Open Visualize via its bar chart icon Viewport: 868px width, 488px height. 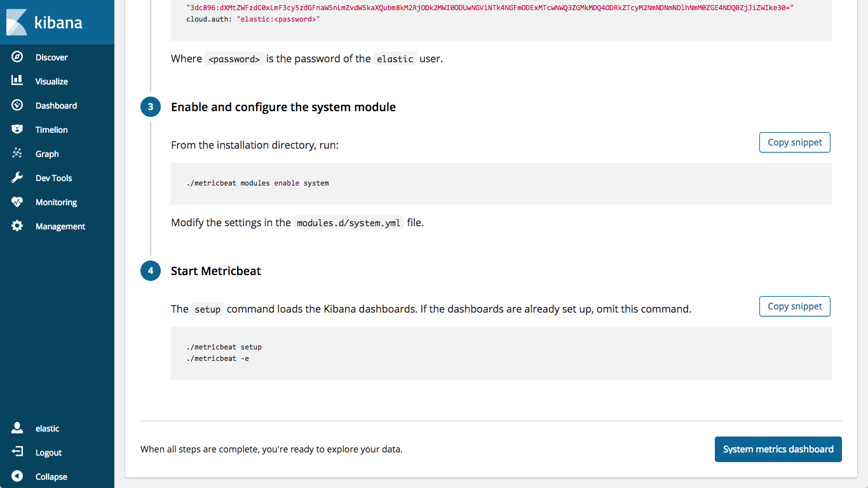click(17, 81)
